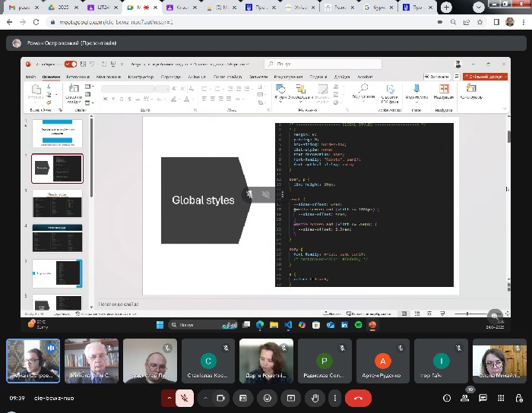Toggle closed captions in Meet
Screen dimensions: 532x413
(243, 398)
